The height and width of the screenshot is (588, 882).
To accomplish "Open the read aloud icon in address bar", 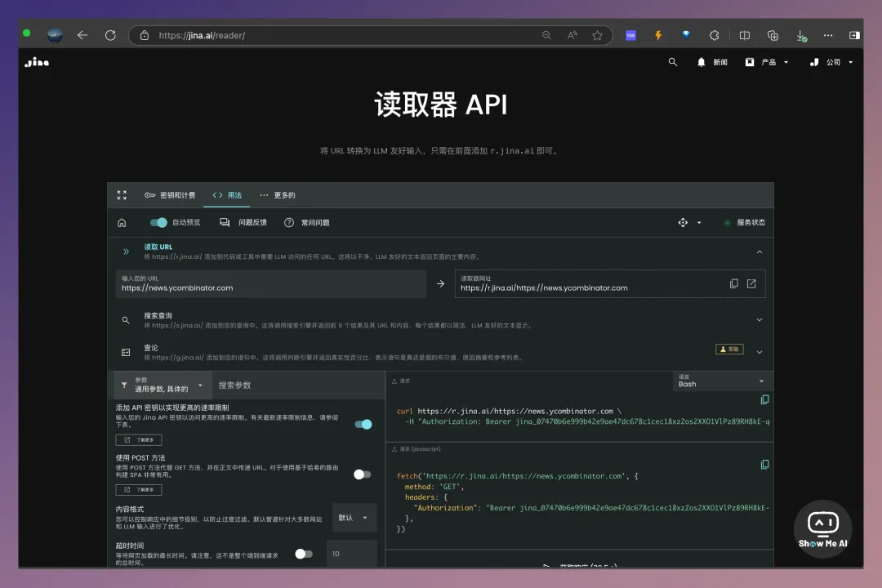I will pos(572,35).
